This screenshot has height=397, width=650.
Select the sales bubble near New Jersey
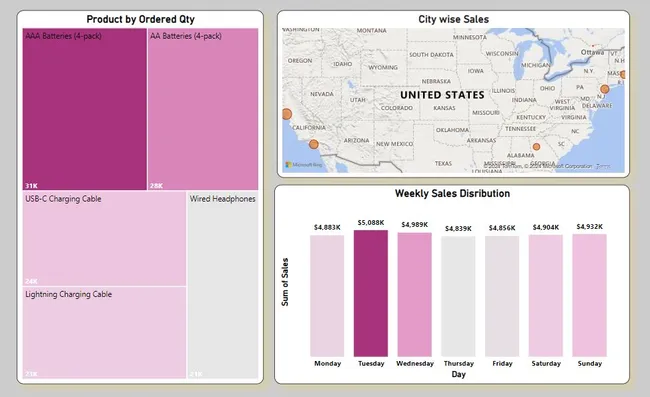(x=605, y=89)
